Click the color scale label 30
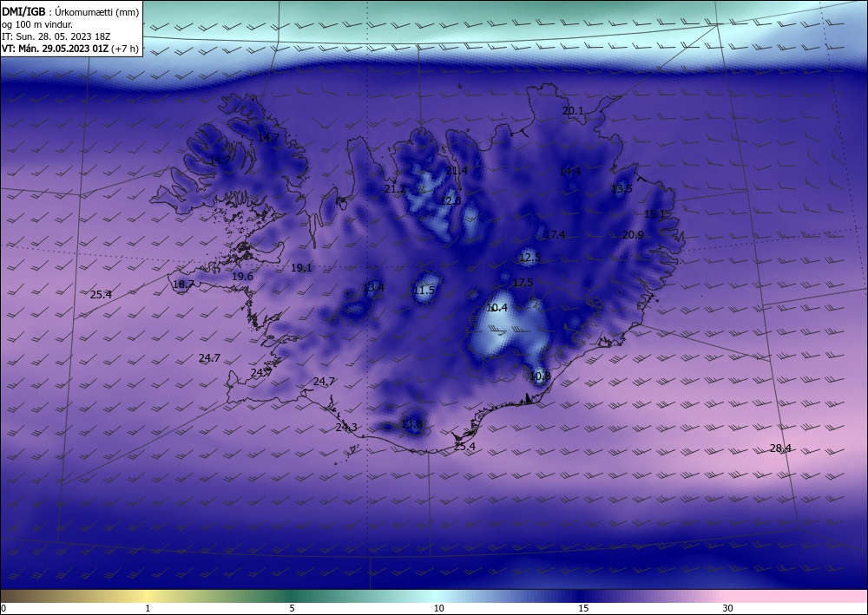The height and width of the screenshot is (615, 868). click(728, 609)
